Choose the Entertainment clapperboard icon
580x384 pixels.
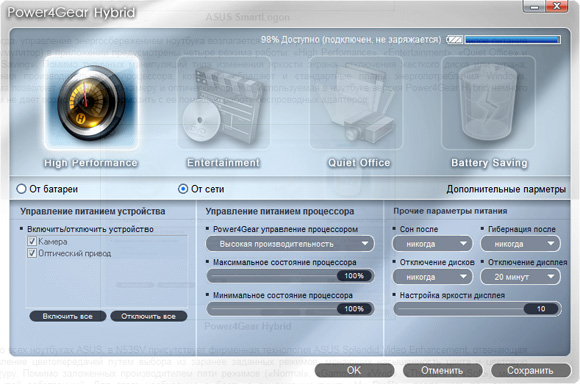pyautogui.click(x=223, y=103)
